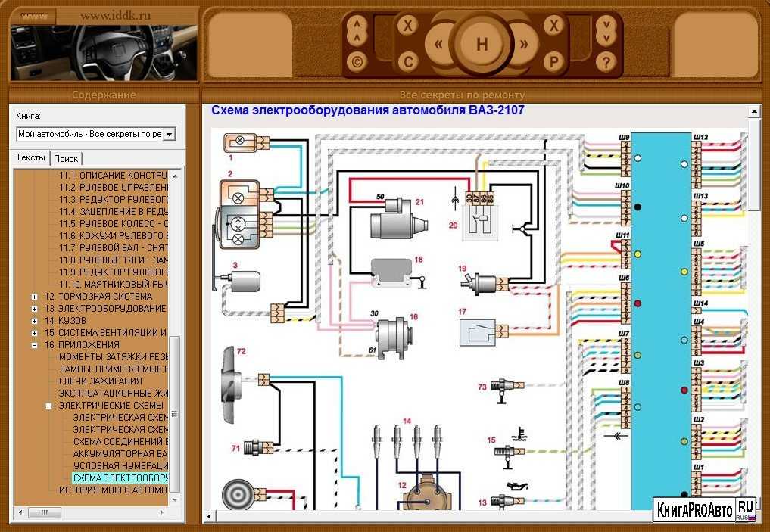
Task: Open 11.2. РУЛЕВОЕ УПРАВЛЕНИ... tree entry
Action: 113,188
